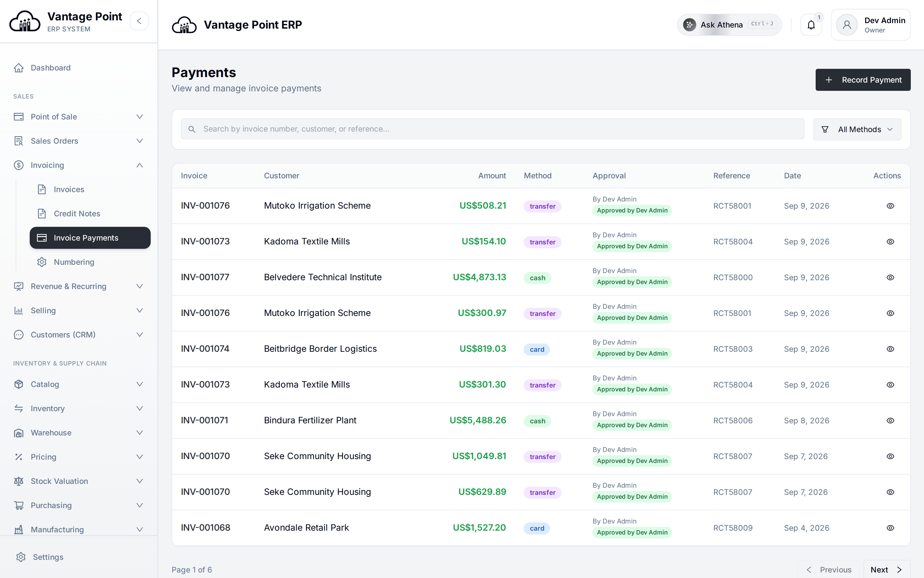Click the Revenue & Recurring chart icon
The image size is (924, 578).
pos(19,286)
